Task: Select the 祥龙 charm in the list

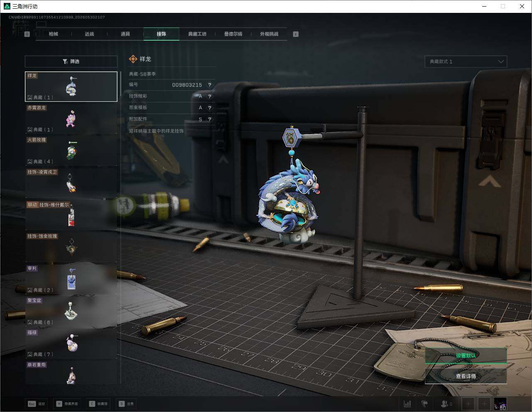Action: [x=71, y=86]
